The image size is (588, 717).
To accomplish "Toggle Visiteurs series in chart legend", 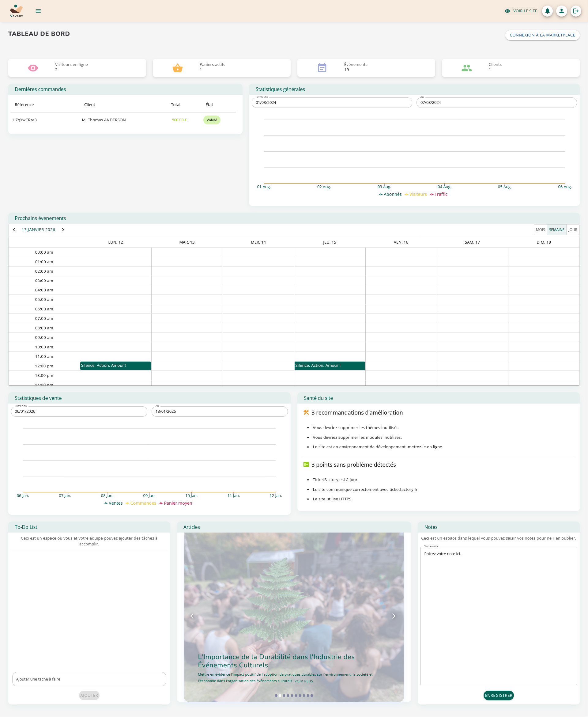I will [416, 194].
